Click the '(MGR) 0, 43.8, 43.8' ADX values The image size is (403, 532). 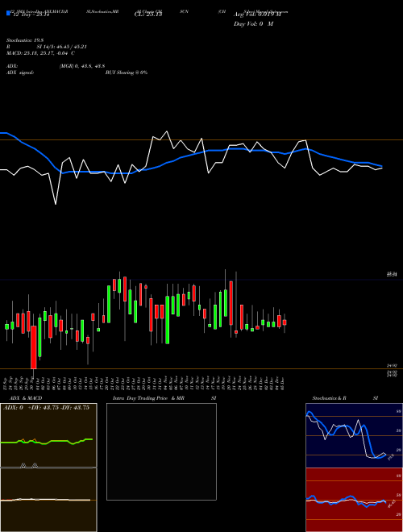(82, 66)
